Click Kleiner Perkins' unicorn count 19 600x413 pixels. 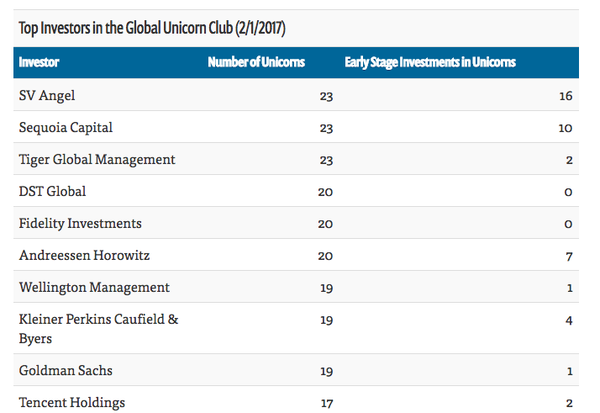click(327, 320)
